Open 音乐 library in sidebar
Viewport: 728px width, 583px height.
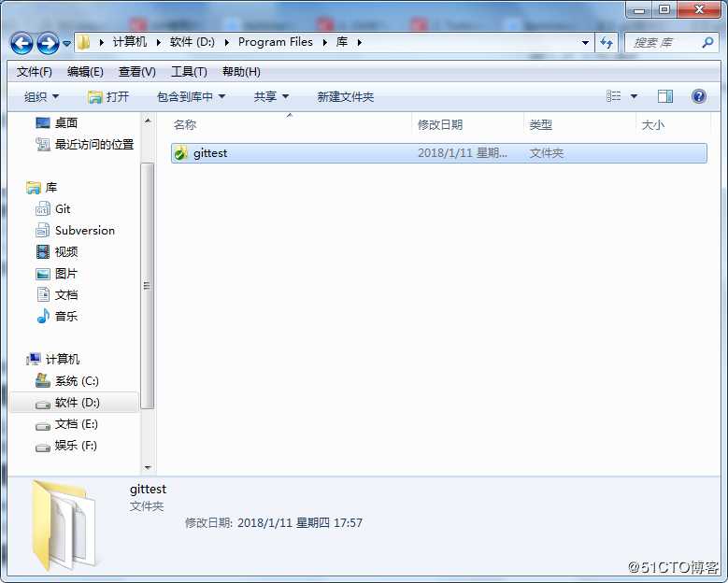[x=56, y=316]
